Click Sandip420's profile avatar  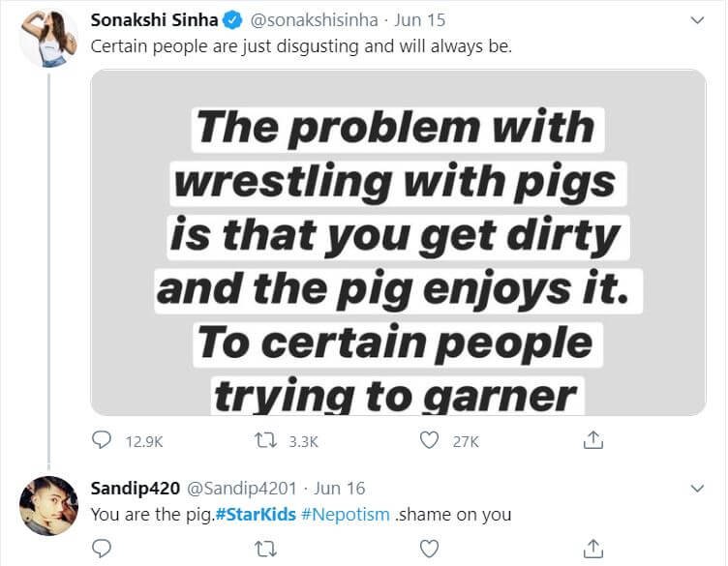pos(48,505)
